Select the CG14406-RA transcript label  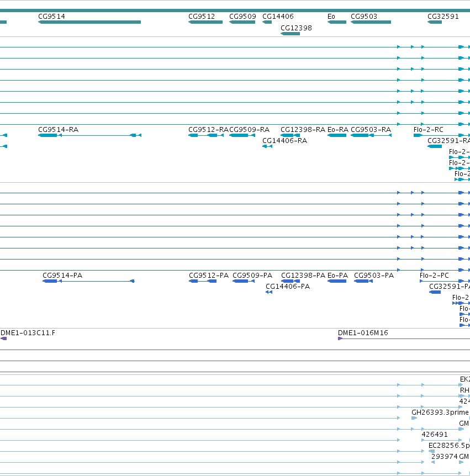point(284,141)
